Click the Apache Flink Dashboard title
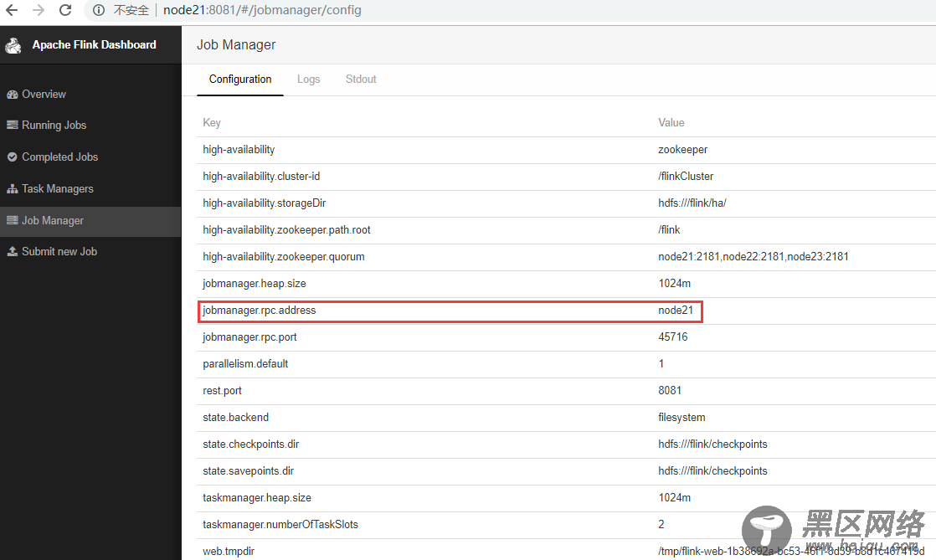The height and width of the screenshot is (560, 936). (x=95, y=44)
